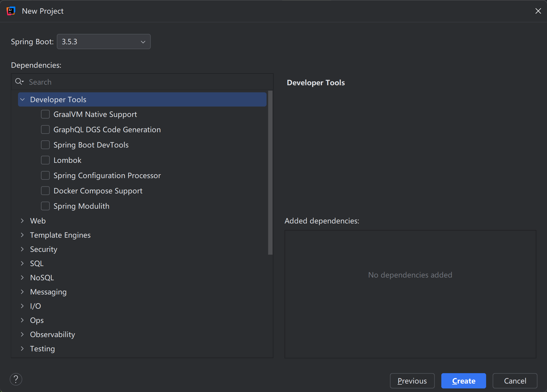
Task: Expand the Ops category chevron
Action: pos(22,320)
